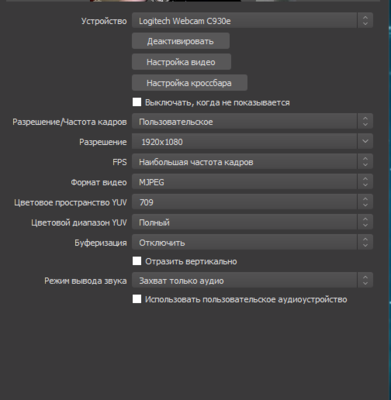
Task: Expand the Разрешение combo box arrow
Action: coord(365,142)
